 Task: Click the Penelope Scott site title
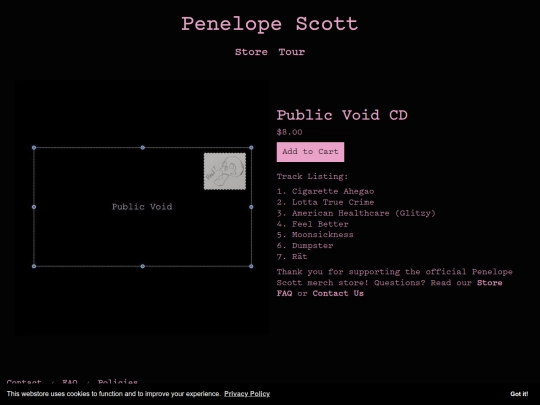click(x=270, y=24)
